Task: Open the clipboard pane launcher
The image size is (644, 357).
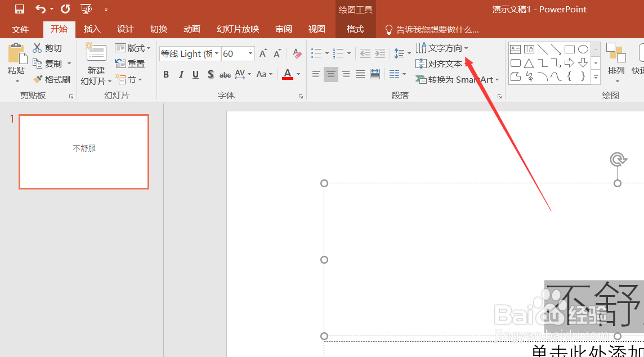Action: coord(71,97)
